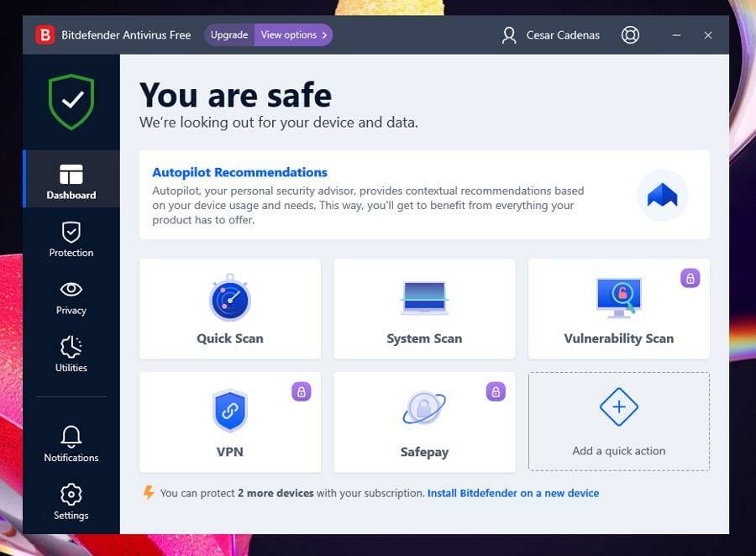The image size is (756, 556).
Task: Open the Protection section
Action: point(71,239)
